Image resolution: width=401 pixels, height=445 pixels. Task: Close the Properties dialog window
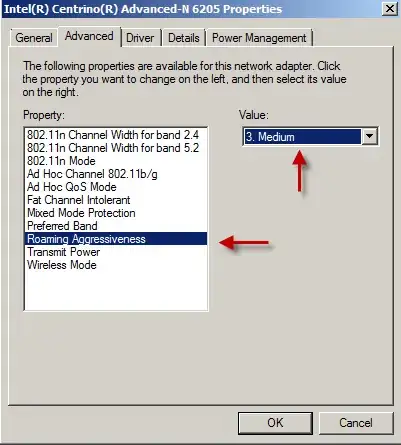click(389, 8)
